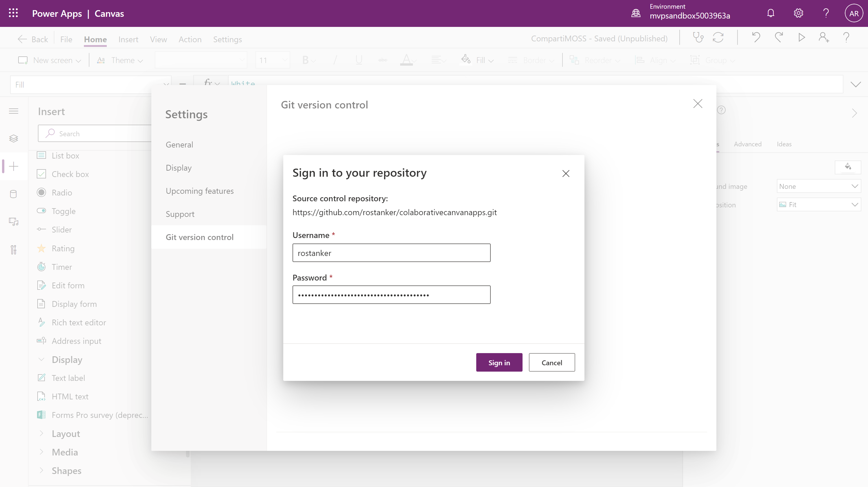Open the Insert plus icon in rail
This screenshot has width=868, height=487.
pyautogui.click(x=14, y=166)
